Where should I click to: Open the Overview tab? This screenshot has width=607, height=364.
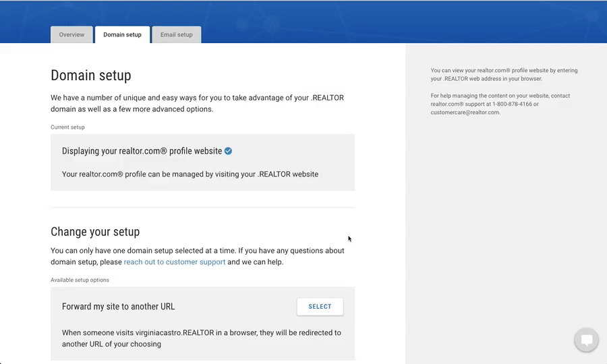coord(71,35)
